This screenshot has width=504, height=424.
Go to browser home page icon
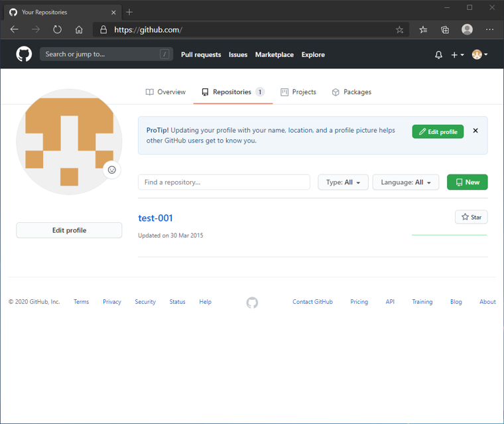79,30
